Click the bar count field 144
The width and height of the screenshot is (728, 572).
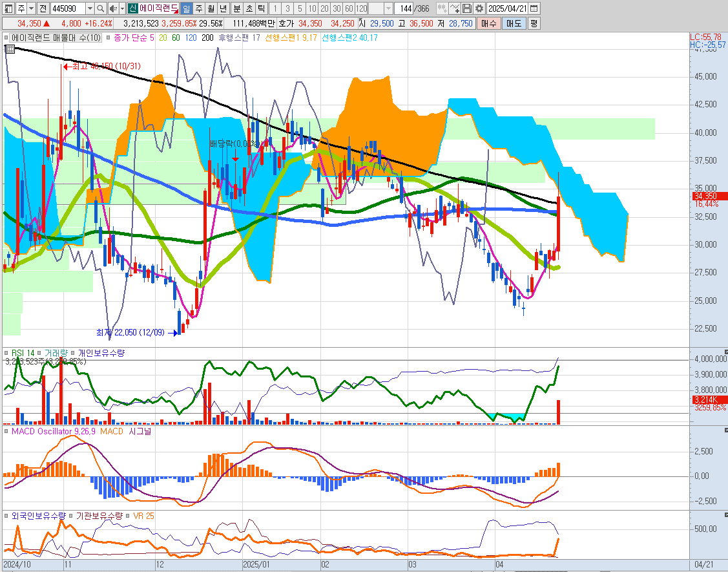tap(404, 8)
